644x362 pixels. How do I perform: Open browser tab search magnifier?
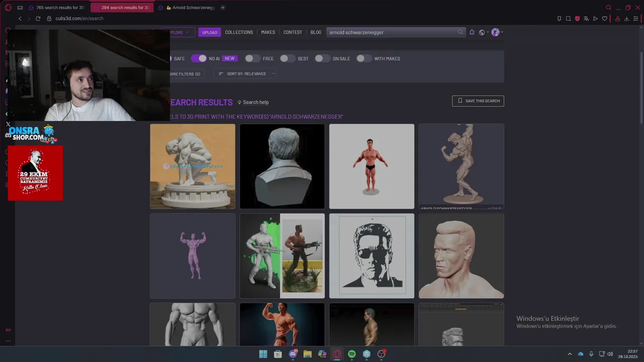(x=608, y=8)
